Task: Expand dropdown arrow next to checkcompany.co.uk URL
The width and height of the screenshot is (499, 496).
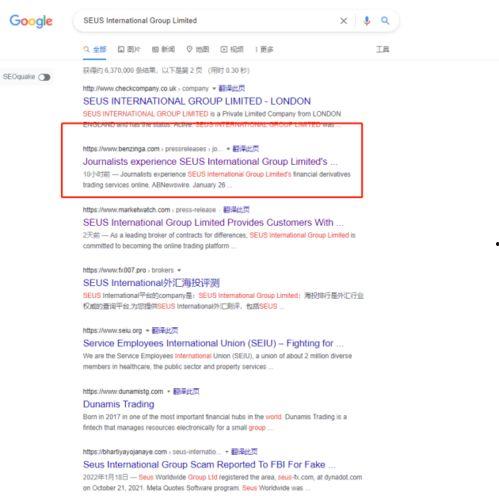Action: coord(214,88)
